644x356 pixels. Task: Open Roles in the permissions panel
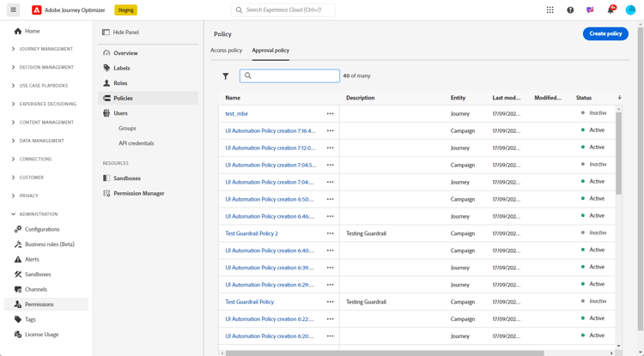pyautogui.click(x=120, y=83)
